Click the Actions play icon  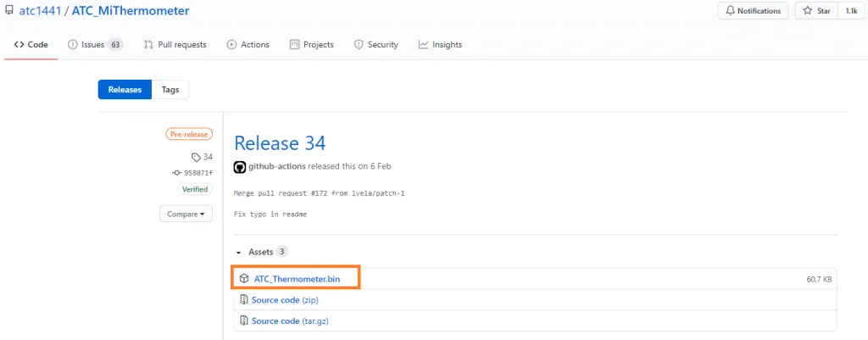pyautogui.click(x=232, y=44)
